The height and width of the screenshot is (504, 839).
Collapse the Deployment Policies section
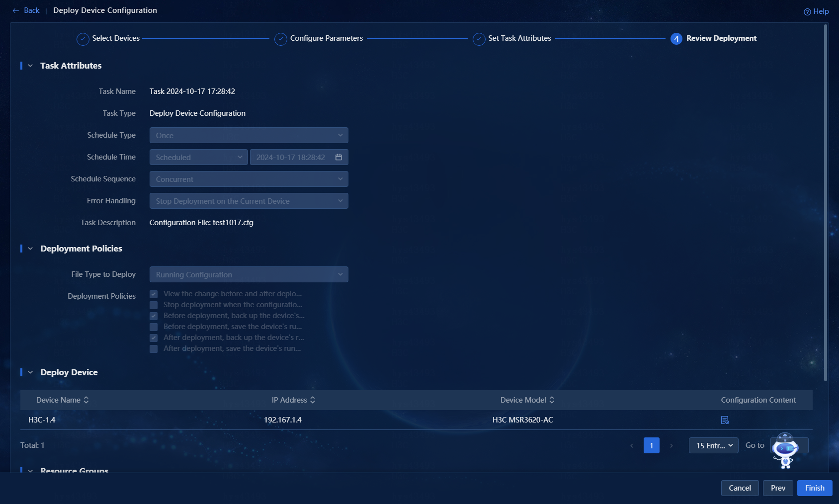(30, 249)
